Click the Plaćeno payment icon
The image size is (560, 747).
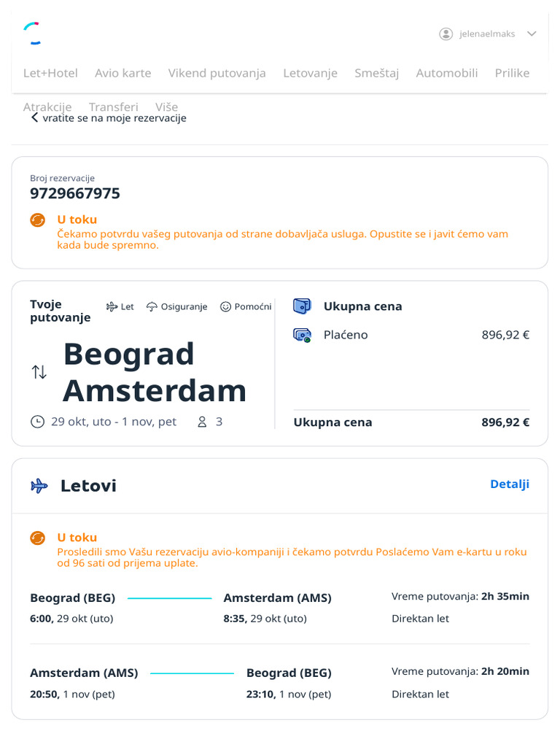(302, 336)
